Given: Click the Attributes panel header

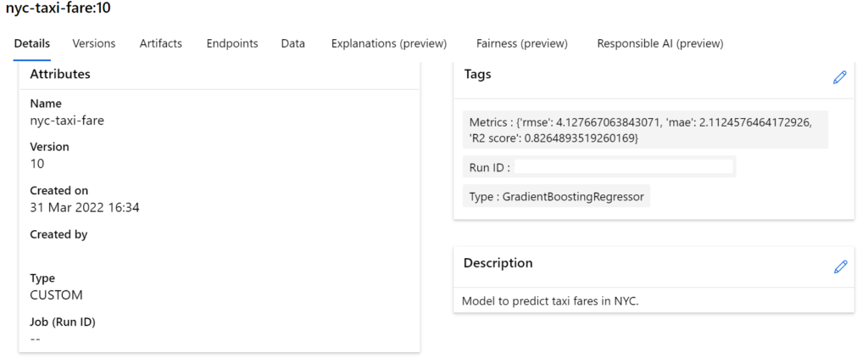Looking at the screenshot, I should [220, 74].
